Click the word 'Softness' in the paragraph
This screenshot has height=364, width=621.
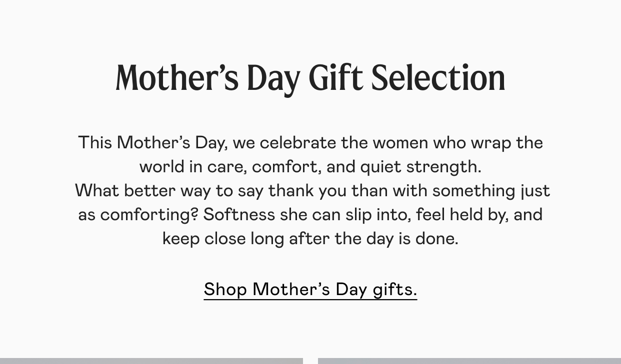[239, 215]
